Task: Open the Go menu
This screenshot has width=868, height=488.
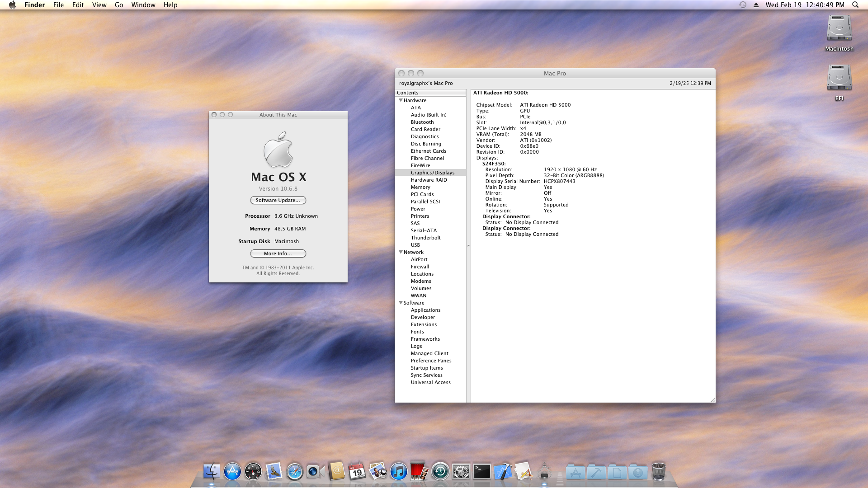Action: pos(119,5)
